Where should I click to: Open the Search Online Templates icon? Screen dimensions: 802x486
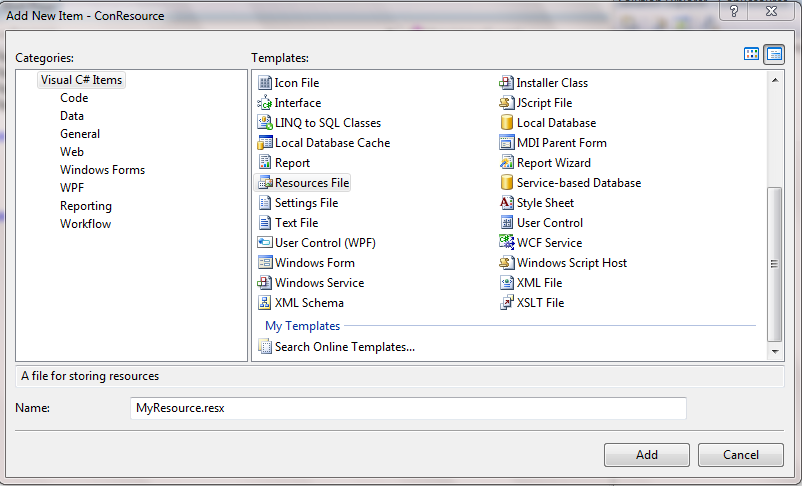(264, 347)
